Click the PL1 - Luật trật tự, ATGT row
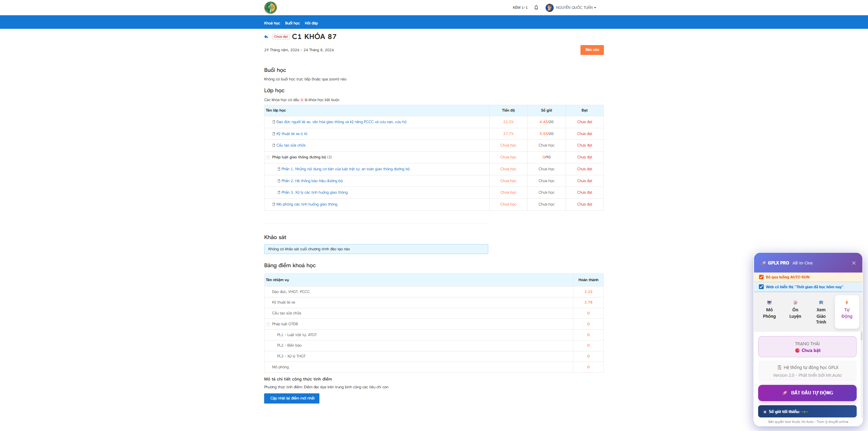868x431 pixels. tap(434, 335)
